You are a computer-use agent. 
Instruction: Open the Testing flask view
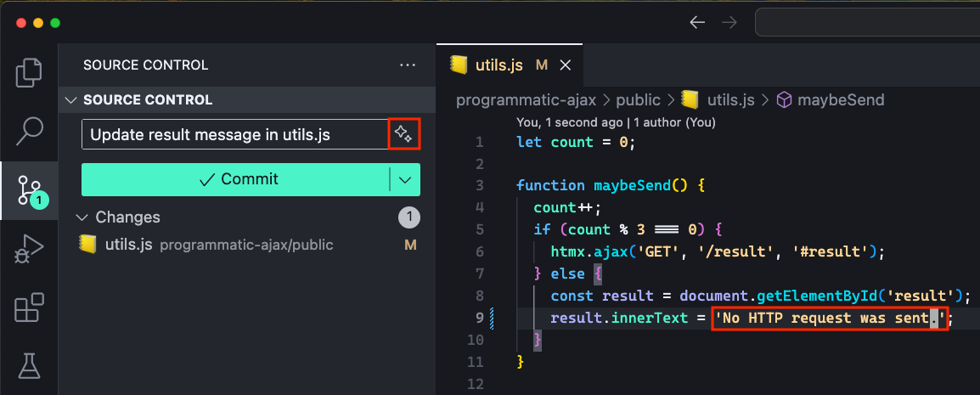tap(29, 366)
